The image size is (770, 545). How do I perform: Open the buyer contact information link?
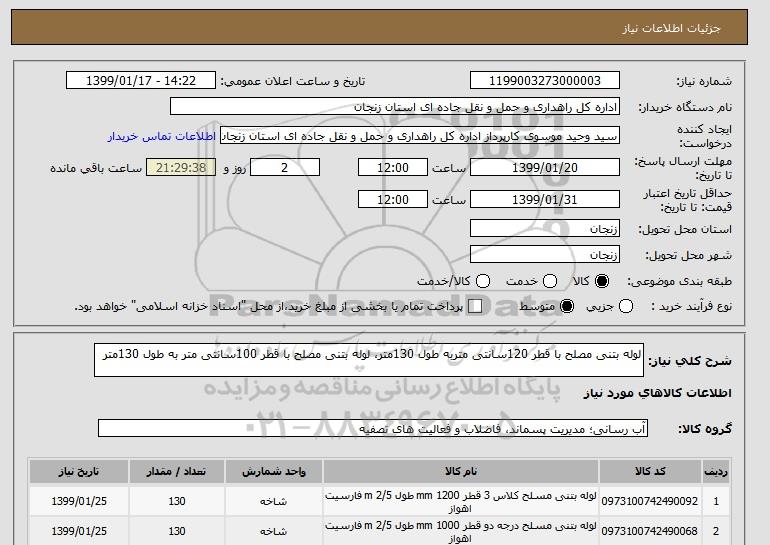(x=162, y=136)
